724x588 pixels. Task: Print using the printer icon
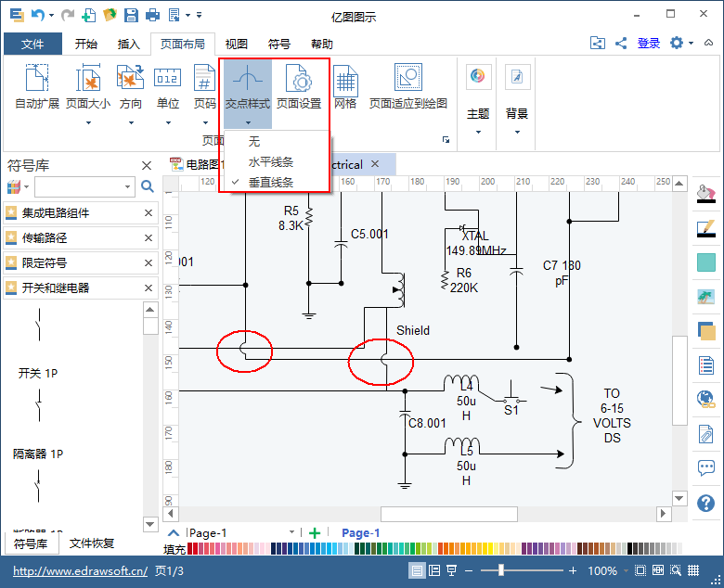click(152, 15)
